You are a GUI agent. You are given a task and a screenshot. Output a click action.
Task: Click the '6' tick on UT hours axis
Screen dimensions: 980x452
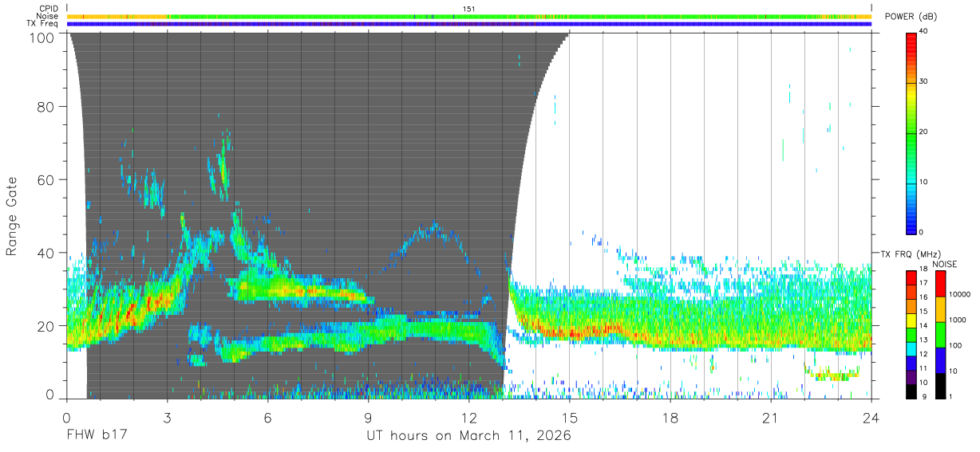pos(268,417)
